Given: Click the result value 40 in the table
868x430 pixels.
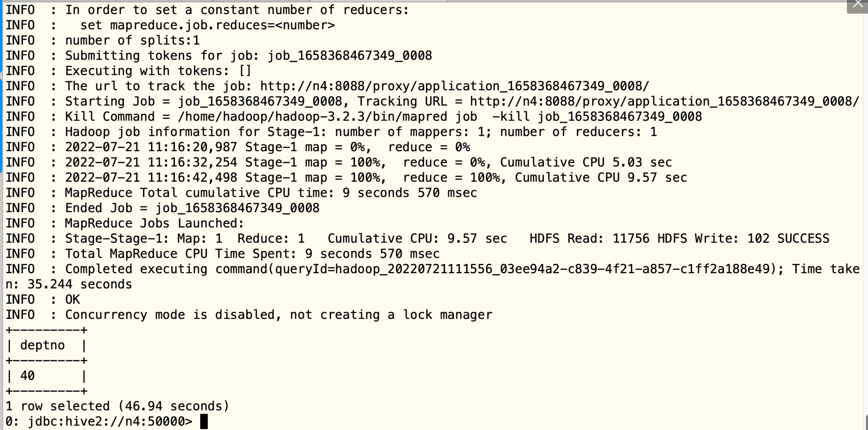Looking at the screenshot, I should click(x=27, y=376).
